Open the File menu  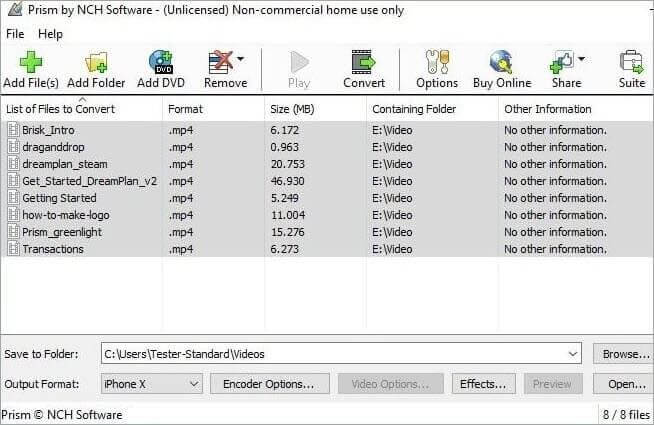[15, 34]
